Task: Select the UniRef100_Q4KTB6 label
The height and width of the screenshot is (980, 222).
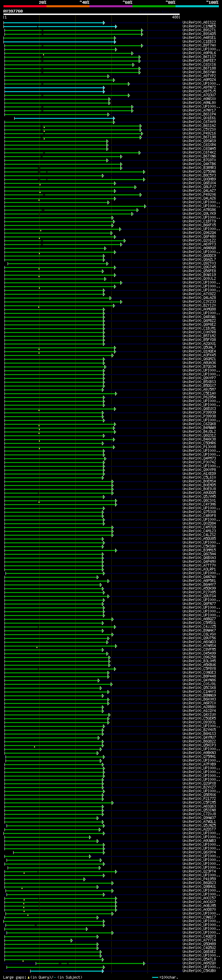Action: [x=199, y=164]
